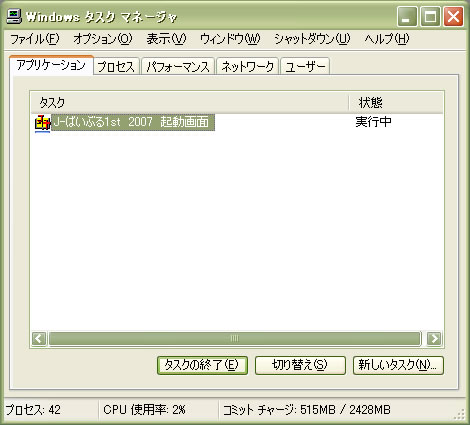This screenshot has width=470, height=425.
Task: Click the タスクの終了(E) button
Action: 202,365
